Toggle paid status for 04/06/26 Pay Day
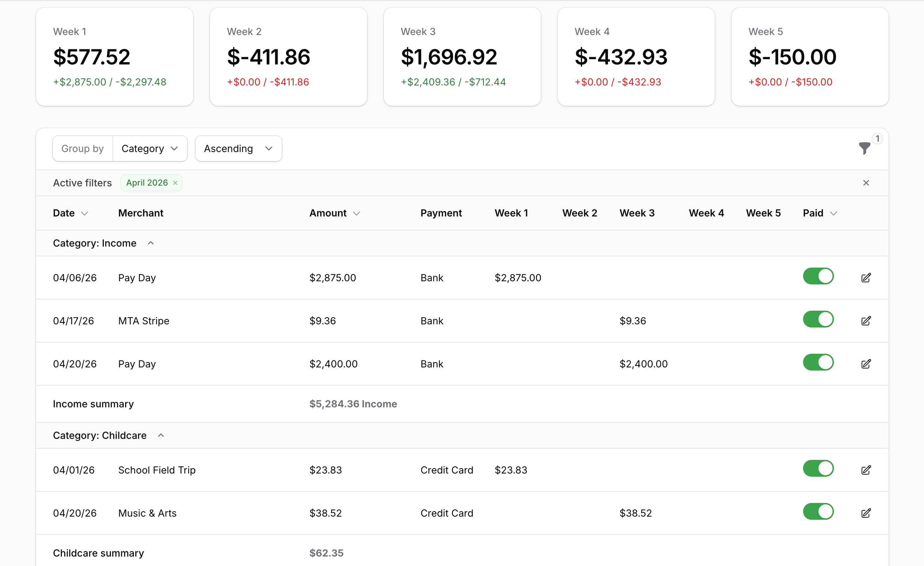924x566 pixels. (x=818, y=276)
